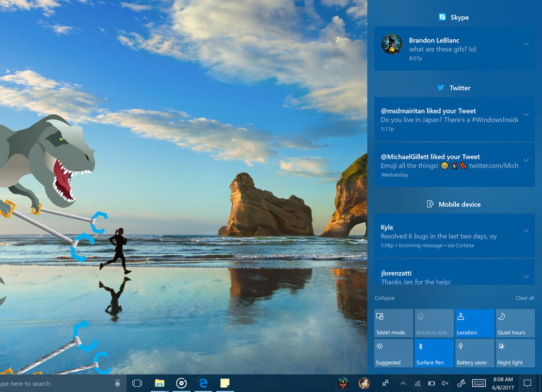Expand Brandon LeBlanc's Skype message
The image size is (542, 392).
[526, 44]
